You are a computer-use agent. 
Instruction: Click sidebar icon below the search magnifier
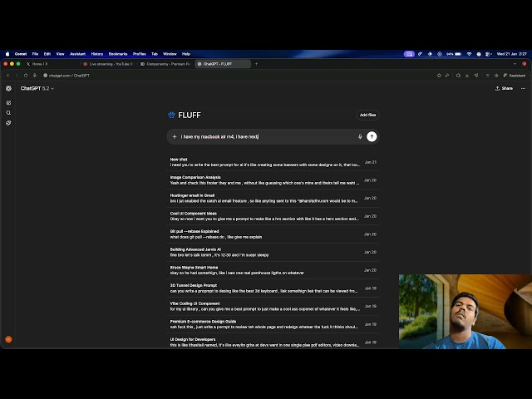coord(9,123)
